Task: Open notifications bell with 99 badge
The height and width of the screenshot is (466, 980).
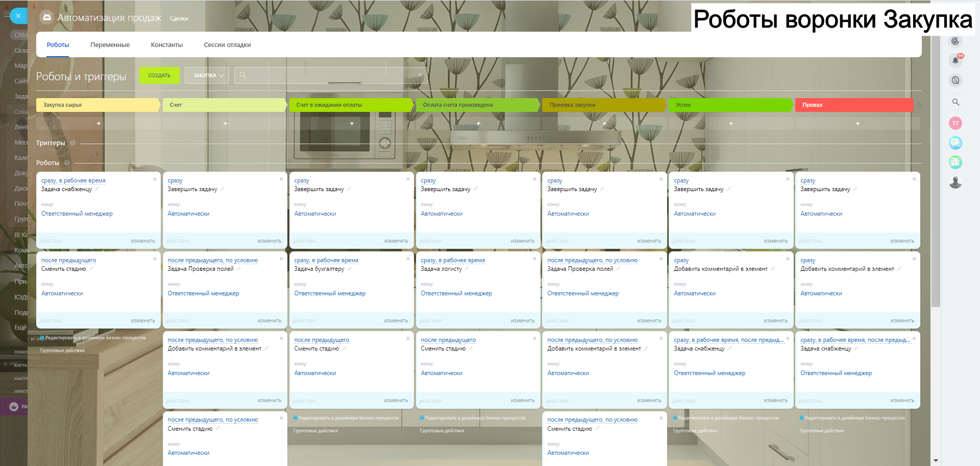Action: pyautogui.click(x=955, y=60)
